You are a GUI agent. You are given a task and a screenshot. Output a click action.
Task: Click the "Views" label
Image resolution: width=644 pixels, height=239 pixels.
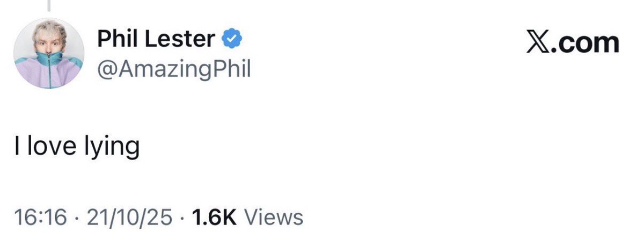click(274, 218)
